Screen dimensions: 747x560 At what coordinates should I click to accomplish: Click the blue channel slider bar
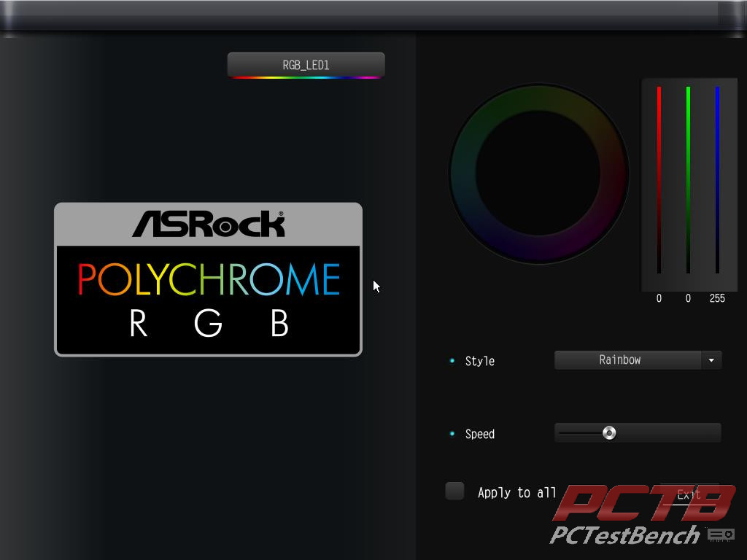pos(717,180)
